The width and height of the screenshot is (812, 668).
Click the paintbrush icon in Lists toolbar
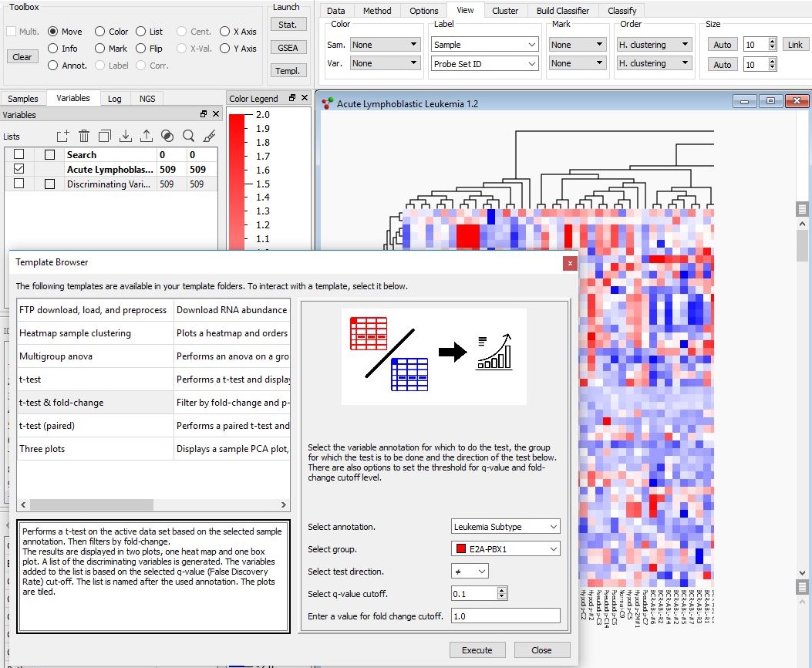tap(209, 136)
